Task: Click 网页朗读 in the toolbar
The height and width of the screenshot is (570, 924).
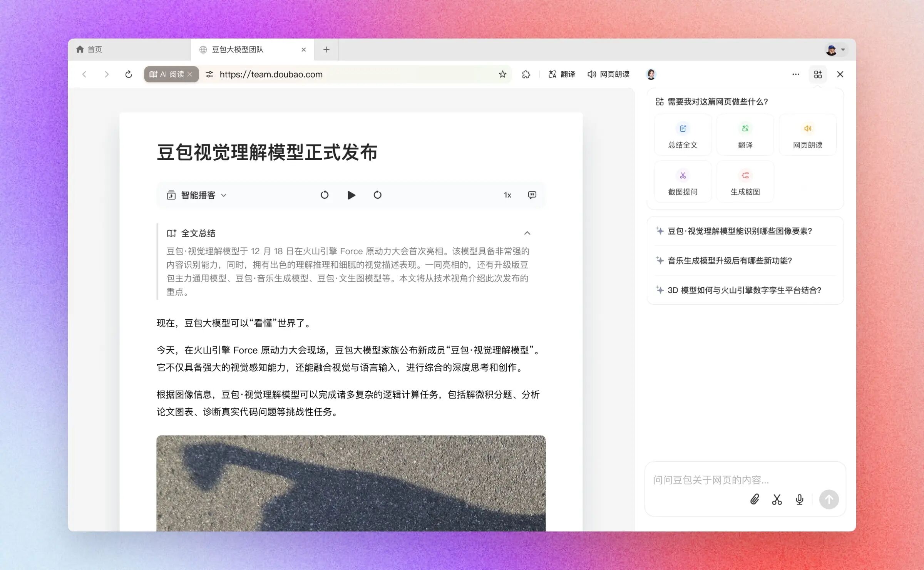Action: [608, 74]
